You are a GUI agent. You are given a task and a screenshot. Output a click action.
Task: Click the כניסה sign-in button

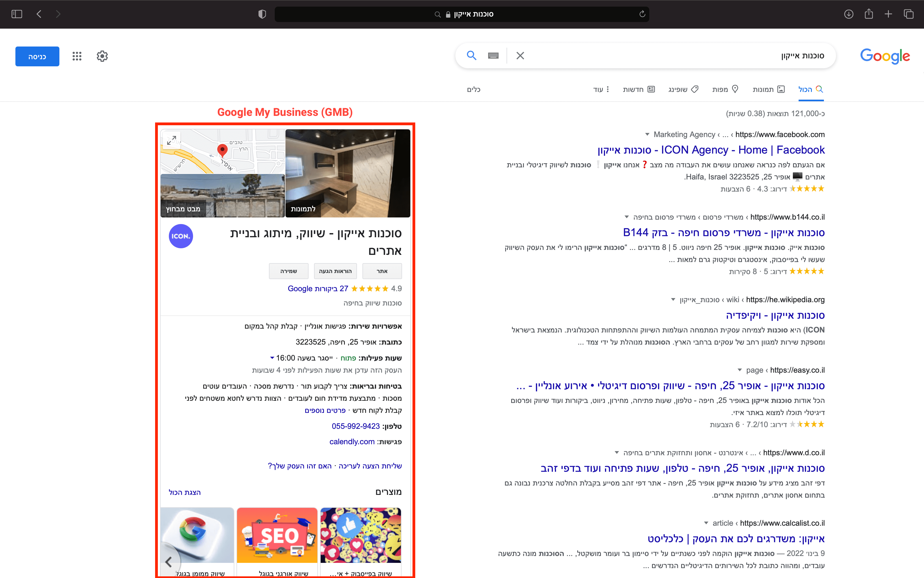click(x=37, y=57)
